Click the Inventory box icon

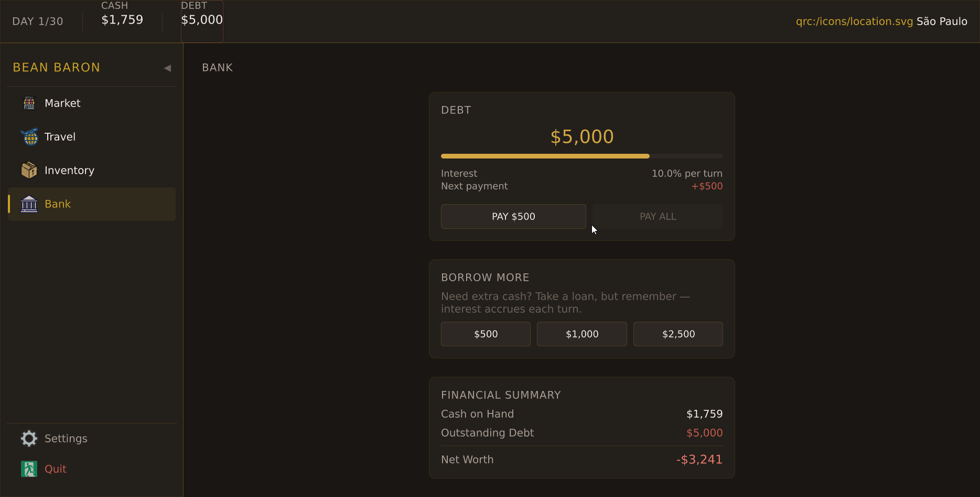click(29, 171)
